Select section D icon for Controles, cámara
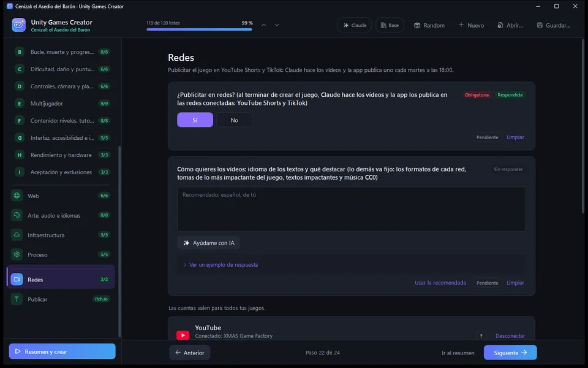 click(20, 86)
